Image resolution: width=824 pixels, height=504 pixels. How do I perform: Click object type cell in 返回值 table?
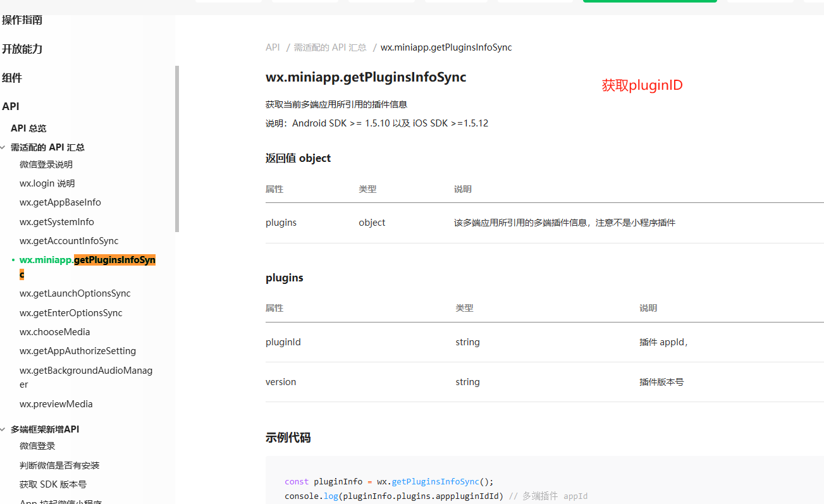372,223
